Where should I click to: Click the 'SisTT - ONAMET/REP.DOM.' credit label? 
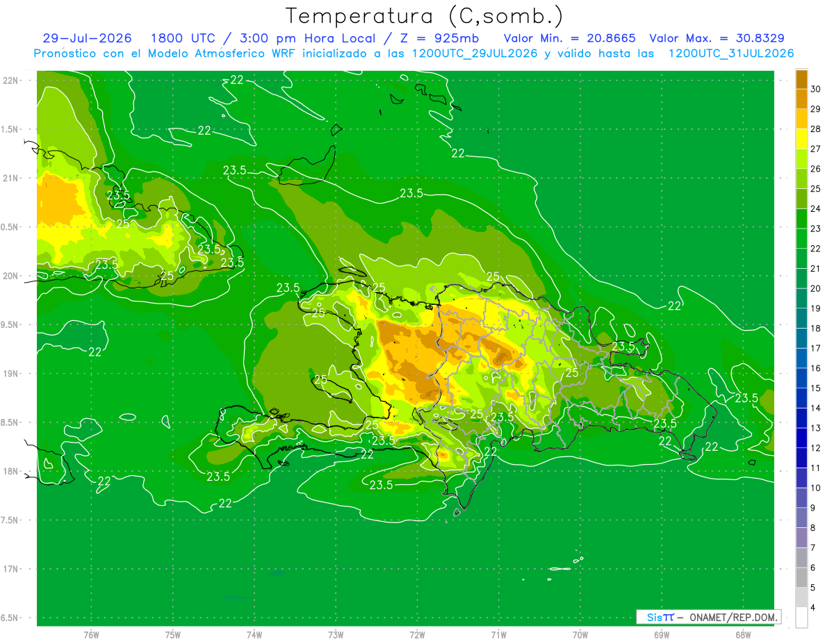[x=709, y=617]
